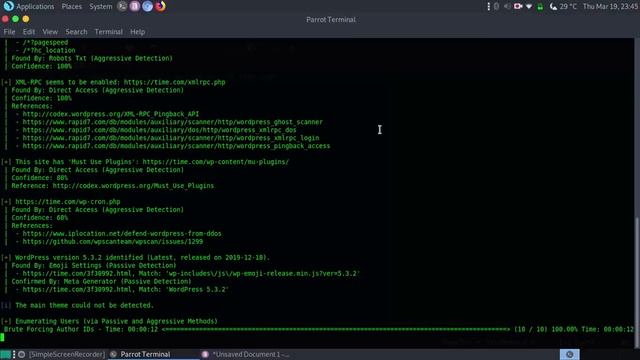Click the wordpress_pingback_access rapid7 URL
This screenshot has height=360, width=640.
[x=176, y=146]
